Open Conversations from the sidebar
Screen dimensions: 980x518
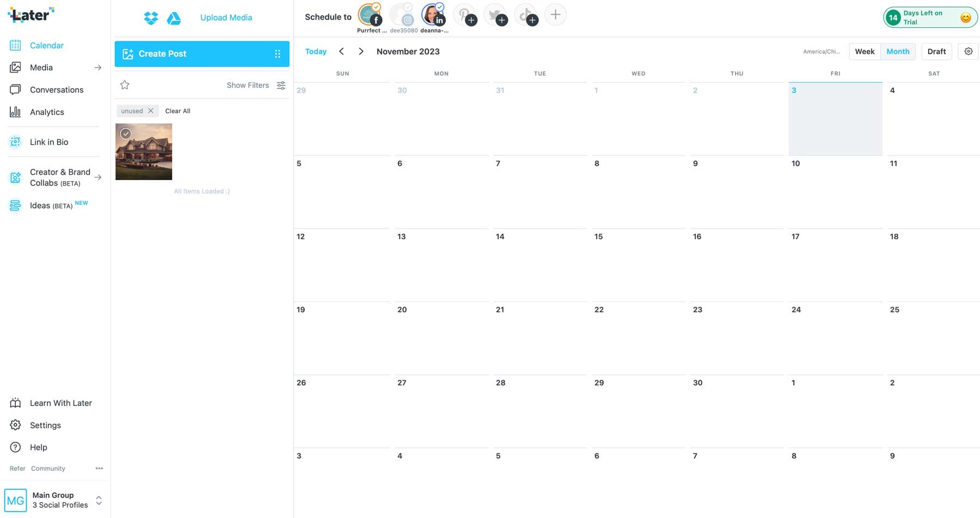(x=56, y=89)
